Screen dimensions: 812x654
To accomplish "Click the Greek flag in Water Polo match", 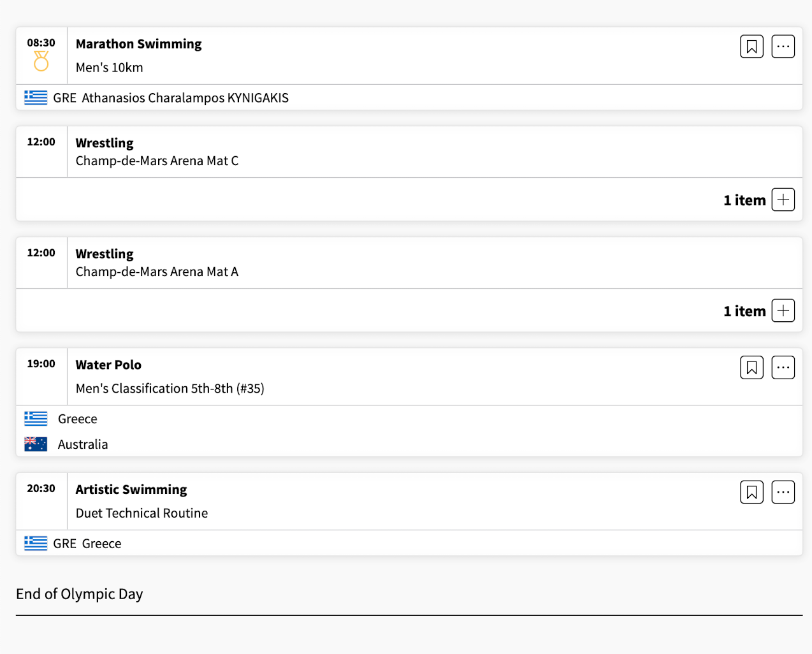I will tap(36, 419).
